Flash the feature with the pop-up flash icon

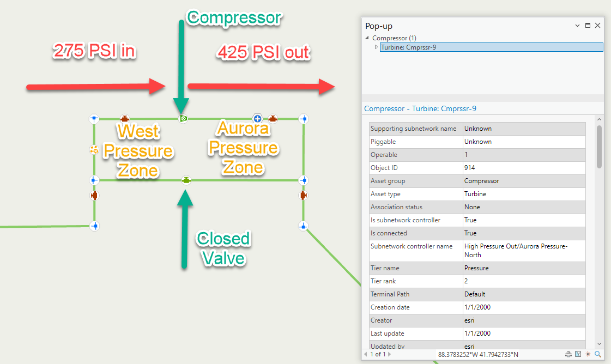588,354
